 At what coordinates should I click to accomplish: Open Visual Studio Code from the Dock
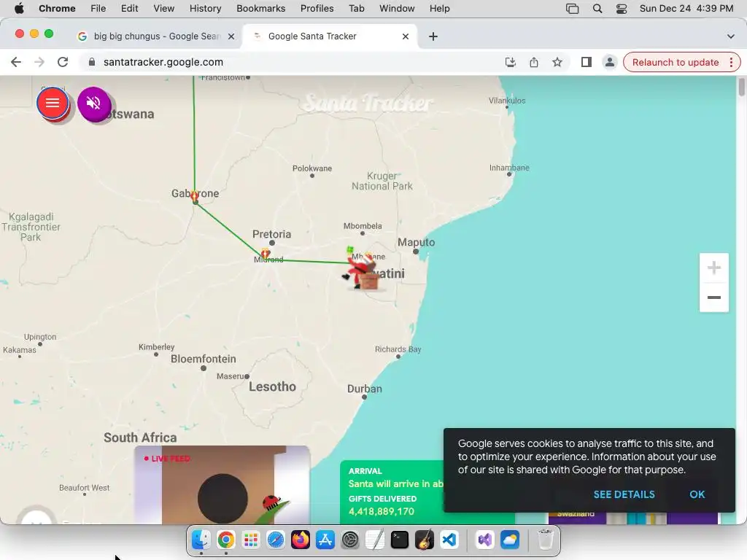point(449,540)
